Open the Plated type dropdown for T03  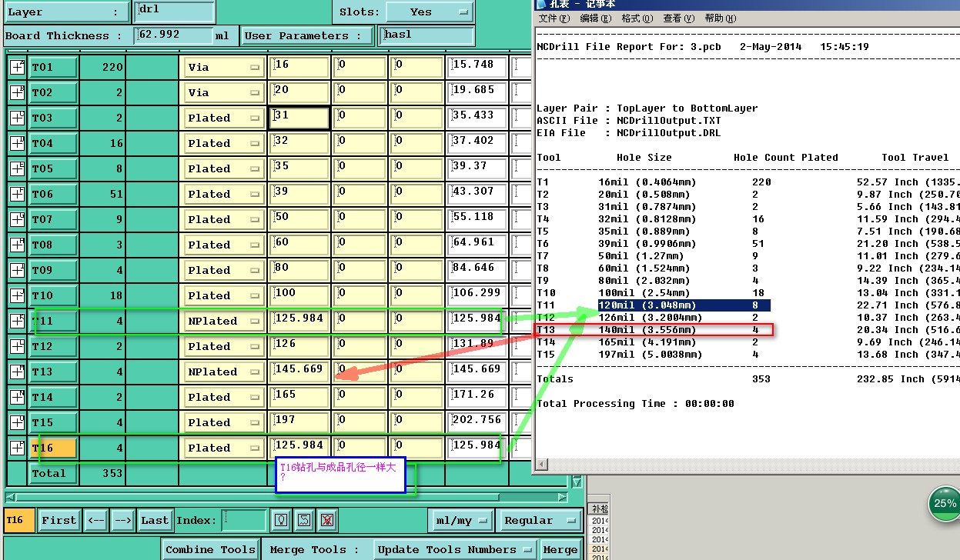(x=224, y=118)
